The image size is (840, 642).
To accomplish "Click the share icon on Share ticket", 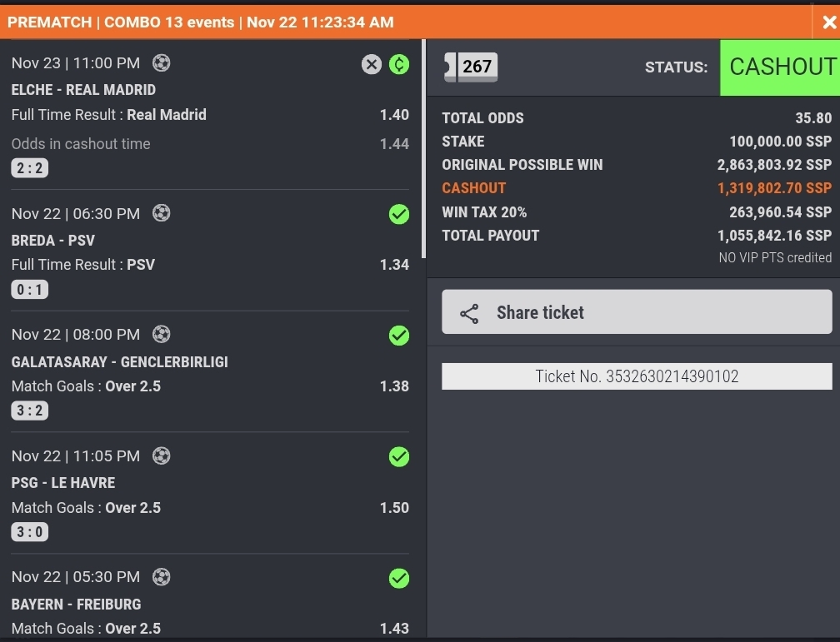I will click(469, 313).
